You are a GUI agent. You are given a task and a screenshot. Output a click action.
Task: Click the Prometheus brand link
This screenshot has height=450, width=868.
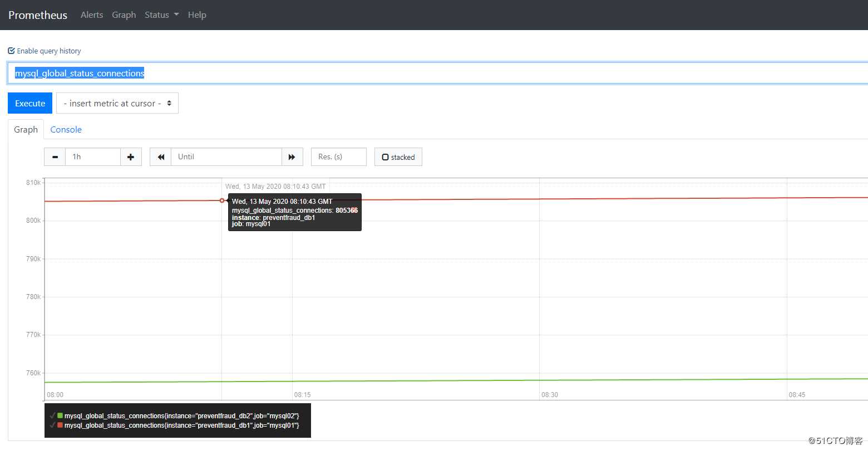38,15
